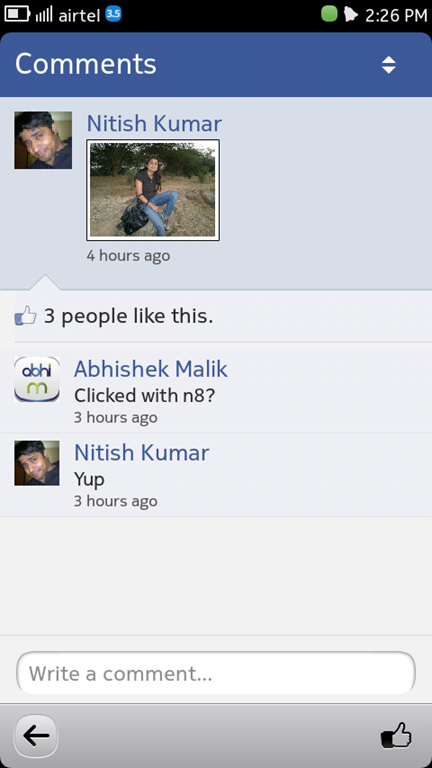The image size is (432, 768).
Task: Tap the small thumbs-up likes icon
Action: click(x=25, y=316)
